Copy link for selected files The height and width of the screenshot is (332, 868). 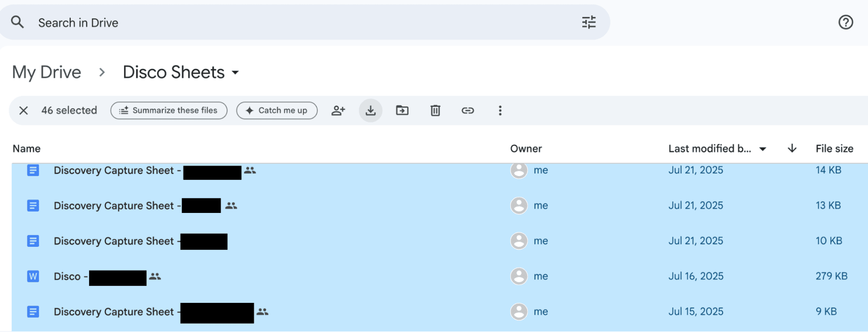pos(467,110)
